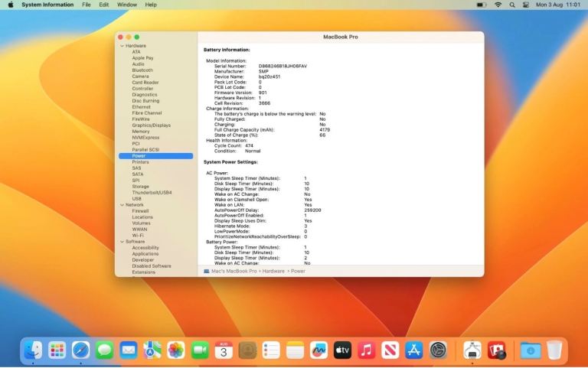Open the red Photo Booth icon in the Dock
This screenshot has height=368, width=588.
tap(497, 350)
